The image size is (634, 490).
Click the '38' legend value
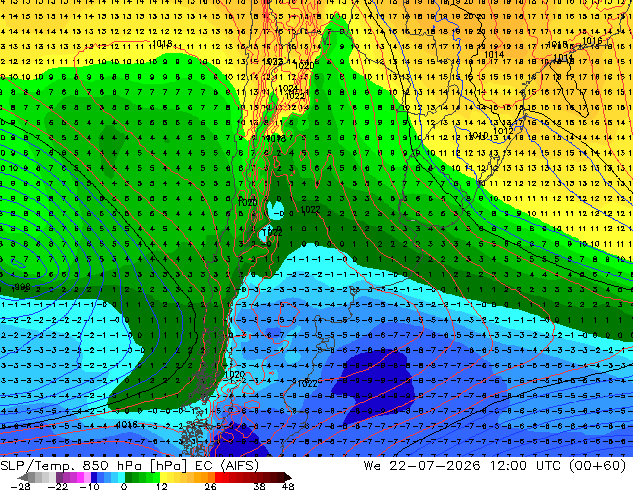(x=259, y=486)
